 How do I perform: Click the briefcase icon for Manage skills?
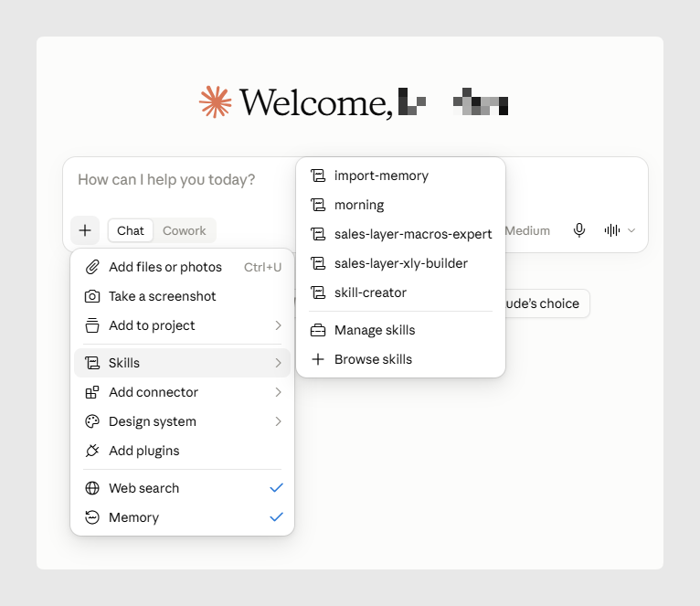[x=318, y=330]
